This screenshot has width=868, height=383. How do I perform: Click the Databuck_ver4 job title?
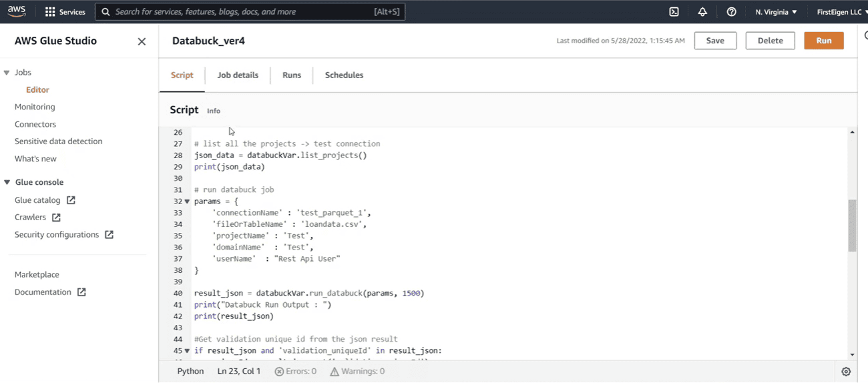tap(208, 41)
